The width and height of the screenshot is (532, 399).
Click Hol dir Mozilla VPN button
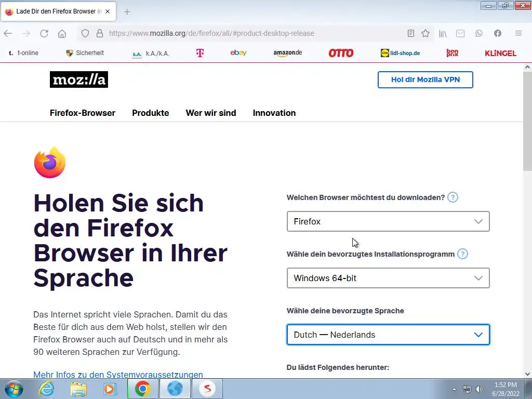tap(425, 79)
